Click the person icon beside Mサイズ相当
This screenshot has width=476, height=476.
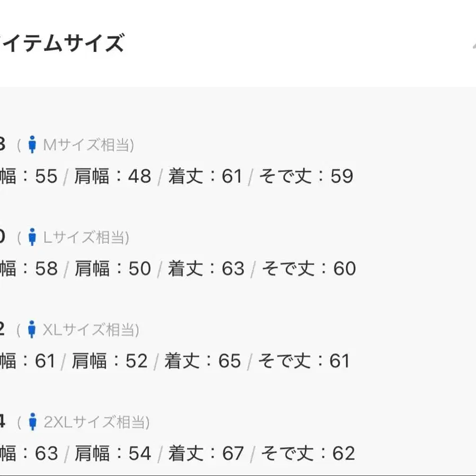click(32, 145)
